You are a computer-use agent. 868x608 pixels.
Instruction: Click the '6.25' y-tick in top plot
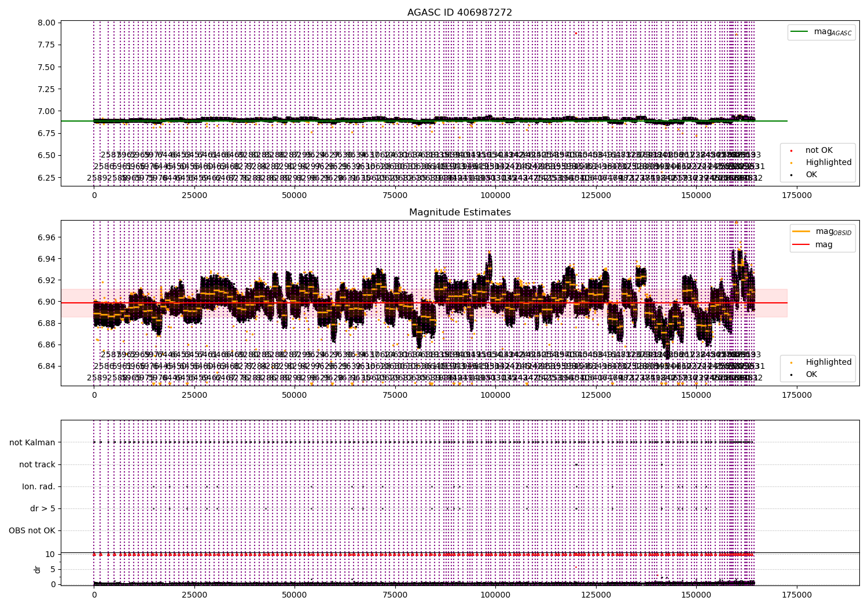(x=47, y=177)
